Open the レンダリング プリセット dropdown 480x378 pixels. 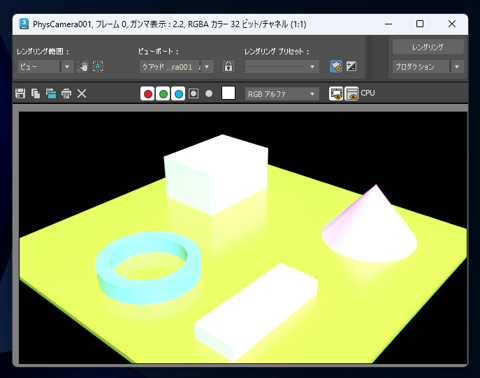click(282, 67)
